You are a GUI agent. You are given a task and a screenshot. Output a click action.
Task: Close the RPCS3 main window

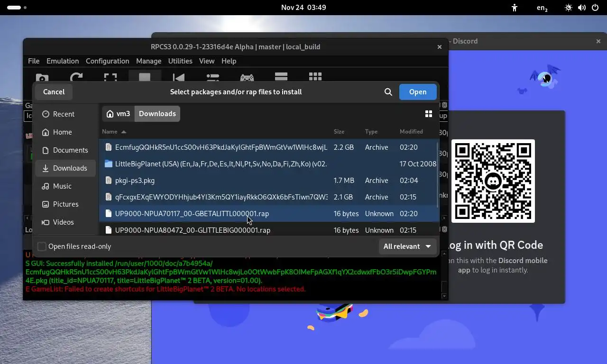coord(439,47)
